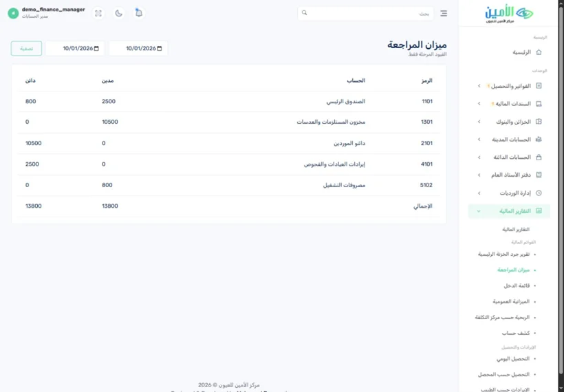Open الرئيسية in the sidebar

coord(521,52)
